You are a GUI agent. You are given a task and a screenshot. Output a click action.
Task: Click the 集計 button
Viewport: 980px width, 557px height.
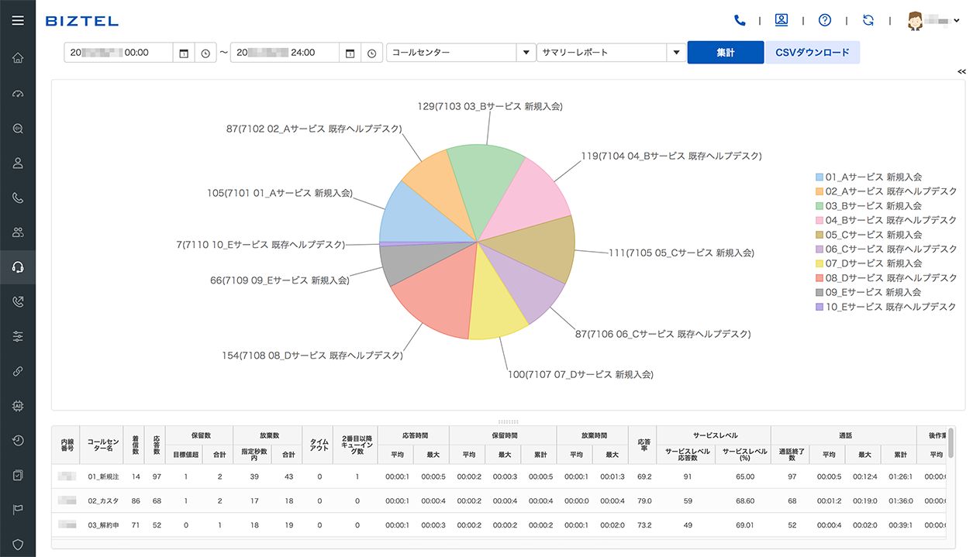coord(725,52)
